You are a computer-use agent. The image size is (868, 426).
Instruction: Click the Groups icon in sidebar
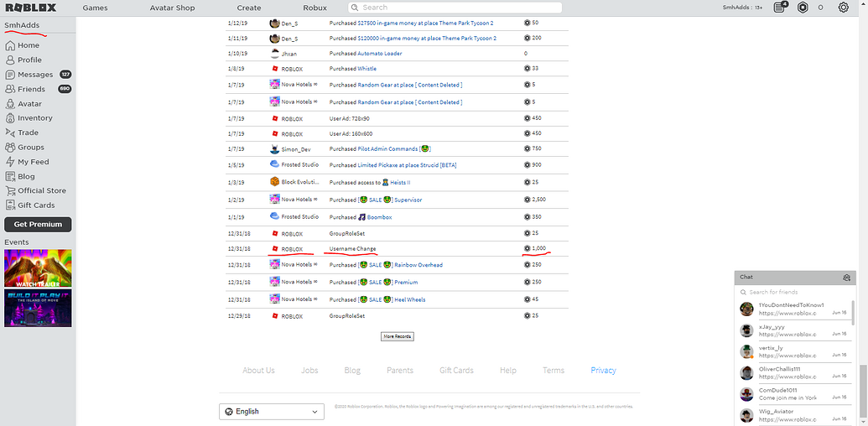[9, 147]
